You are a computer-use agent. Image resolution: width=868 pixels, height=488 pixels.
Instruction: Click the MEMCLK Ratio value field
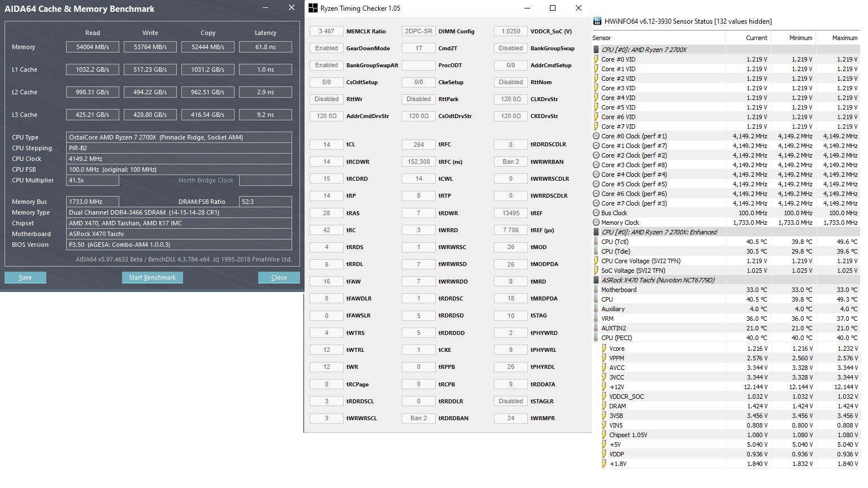(x=327, y=32)
